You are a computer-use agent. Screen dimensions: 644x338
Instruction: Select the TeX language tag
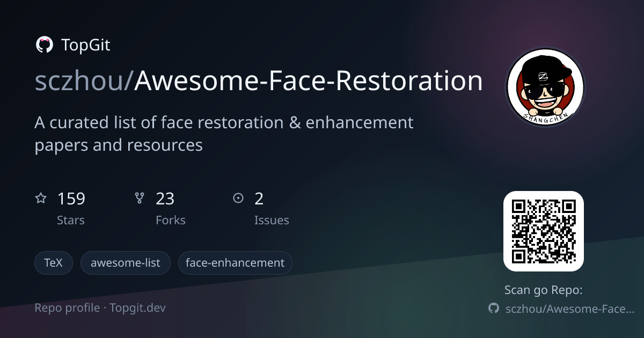53,263
